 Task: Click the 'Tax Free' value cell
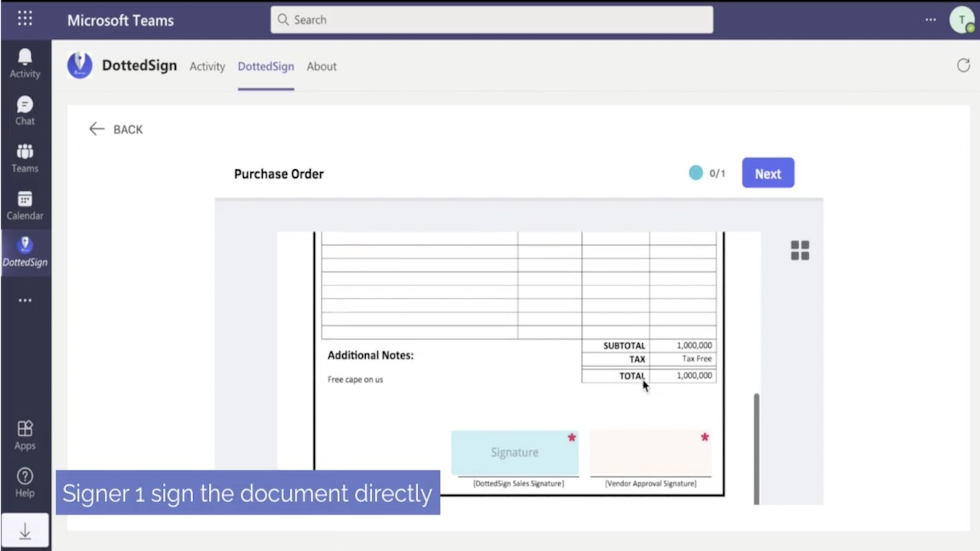[683, 359]
